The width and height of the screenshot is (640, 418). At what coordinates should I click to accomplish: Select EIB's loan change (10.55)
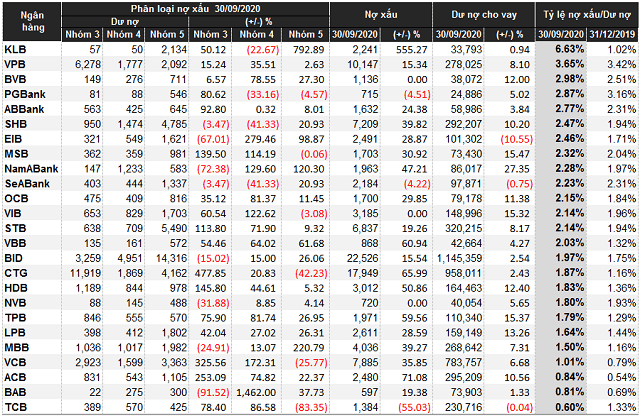tap(516, 139)
